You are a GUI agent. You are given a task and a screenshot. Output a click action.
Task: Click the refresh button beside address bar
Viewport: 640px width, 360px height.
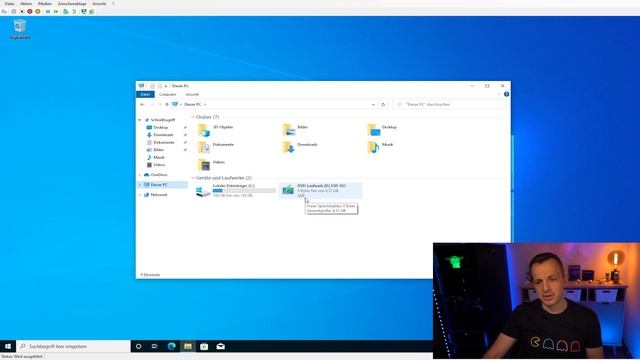(383, 104)
